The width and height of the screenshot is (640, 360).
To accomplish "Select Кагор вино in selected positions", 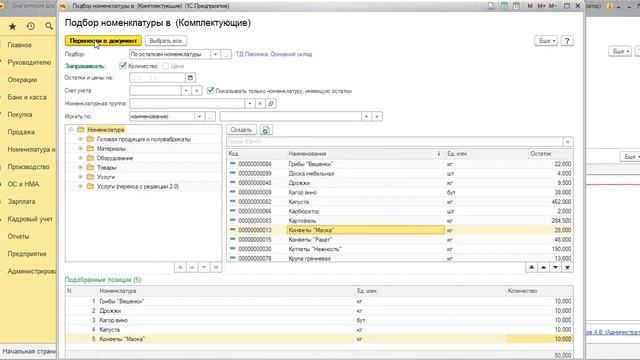I will tap(319, 320).
